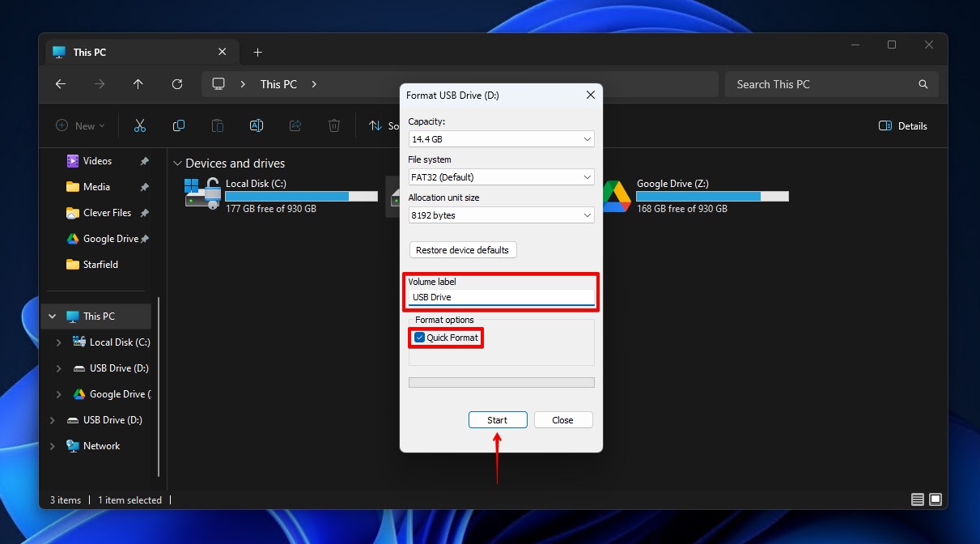Click the Delete trash icon

click(x=333, y=125)
